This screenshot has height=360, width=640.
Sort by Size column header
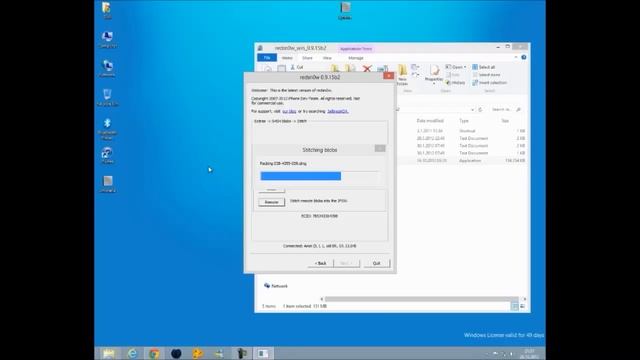pyautogui.click(x=505, y=121)
